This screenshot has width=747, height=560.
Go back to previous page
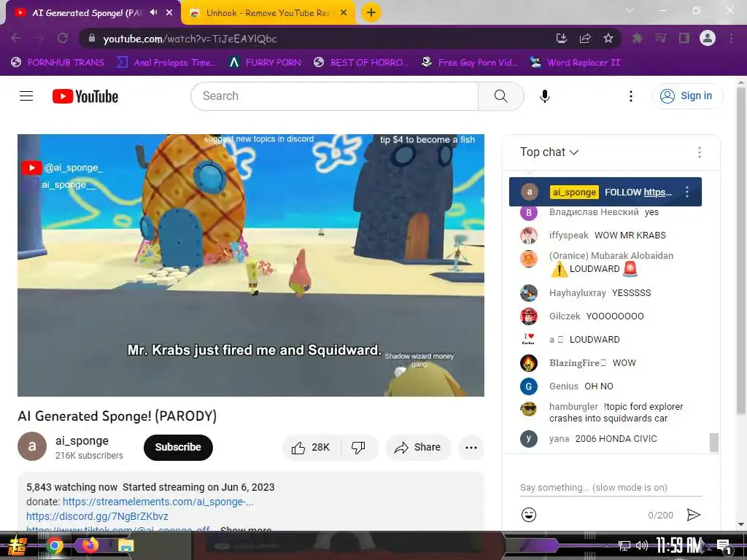16,38
